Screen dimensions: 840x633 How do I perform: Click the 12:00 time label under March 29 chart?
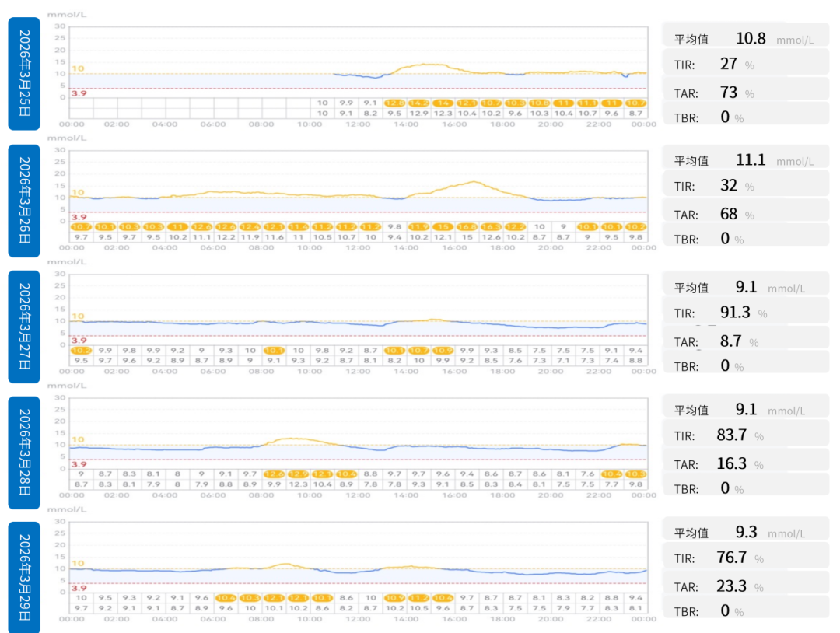click(358, 618)
